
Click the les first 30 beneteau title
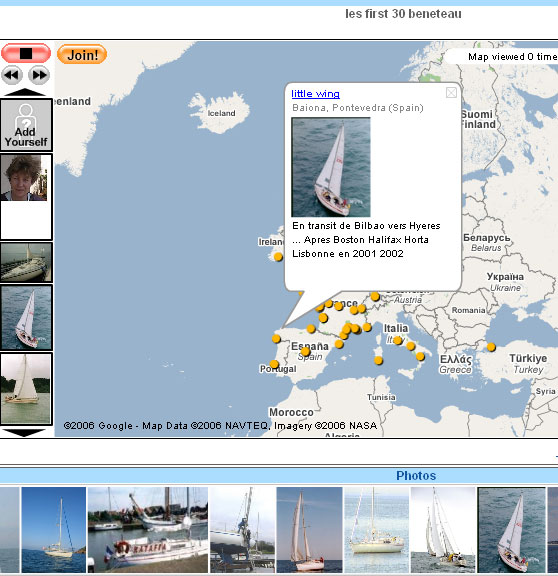403,14
